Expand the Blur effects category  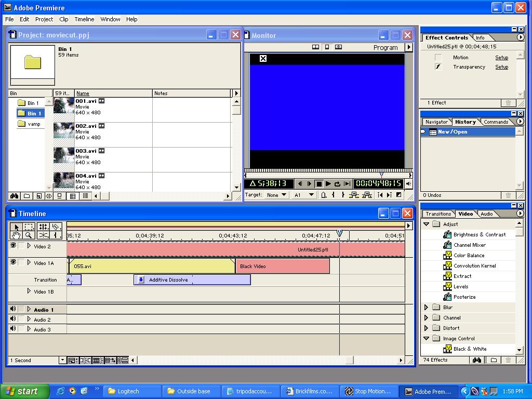click(x=426, y=307)
